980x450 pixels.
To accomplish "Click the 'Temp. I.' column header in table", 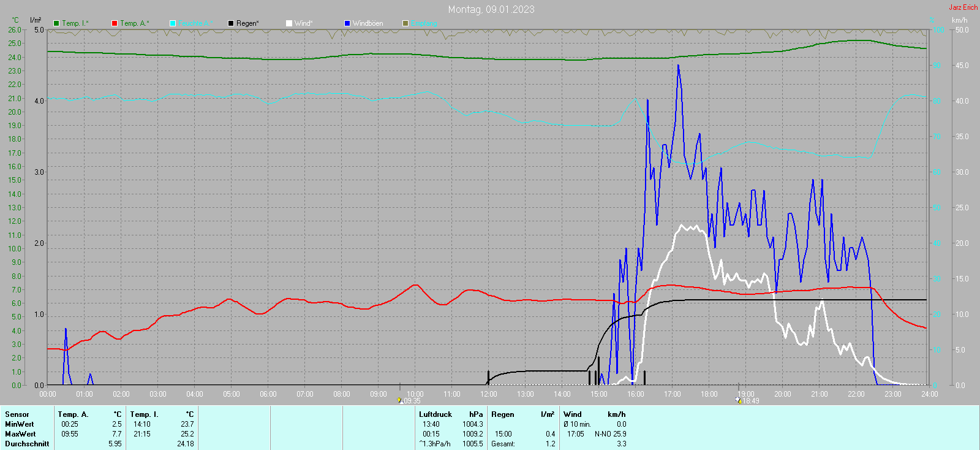I will tap(145, 414).
